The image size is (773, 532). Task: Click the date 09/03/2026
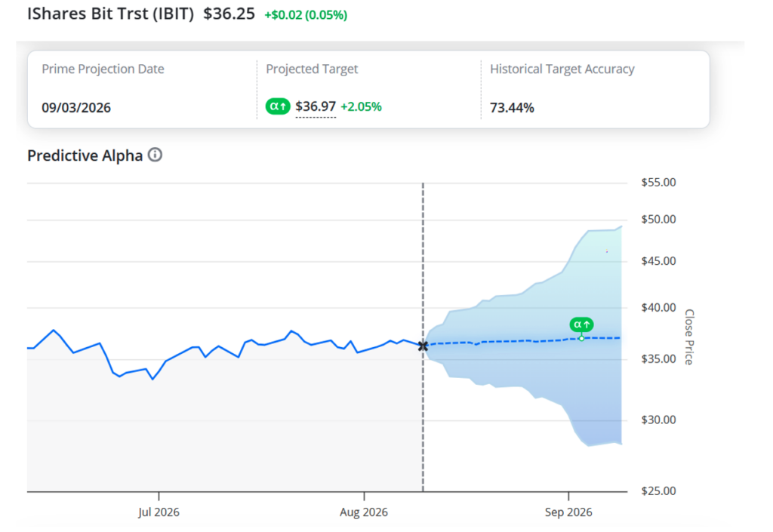tap(76, 108)
